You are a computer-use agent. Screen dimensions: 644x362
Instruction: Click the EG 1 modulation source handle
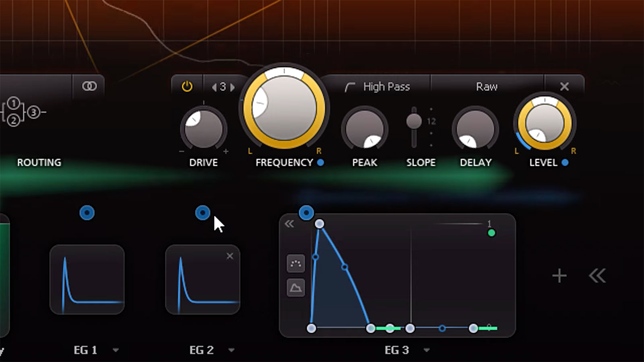click(x=87, y=213)
